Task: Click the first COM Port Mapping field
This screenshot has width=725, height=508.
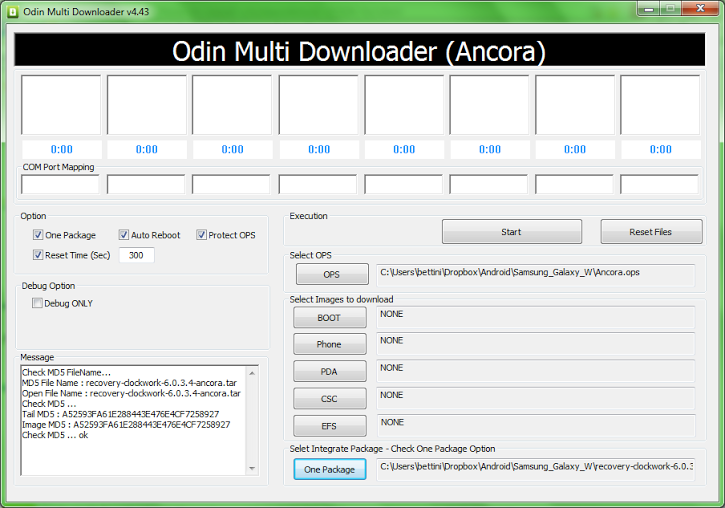Action: pos(60,184)
